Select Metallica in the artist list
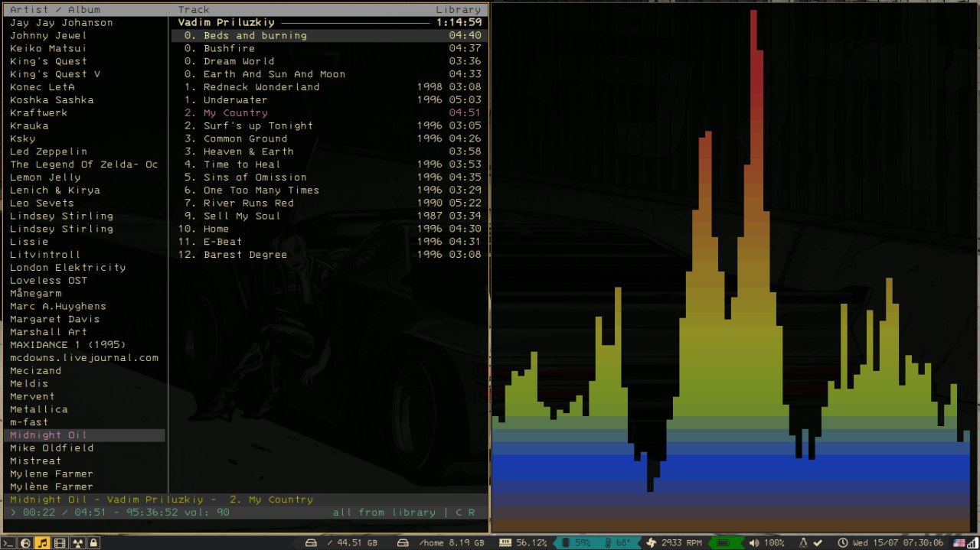This screenshot has width=980, height=550. [x=39, y=409]
